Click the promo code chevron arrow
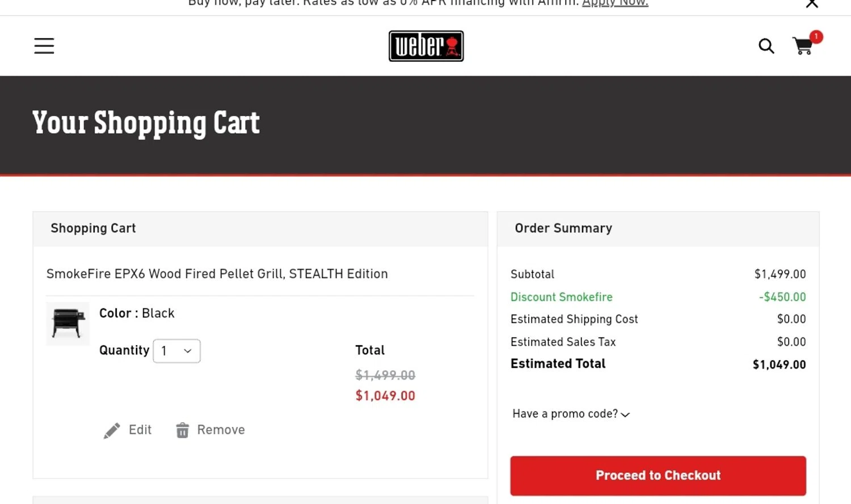The height and width of the screenshot is (504, 851). (625, 415)
